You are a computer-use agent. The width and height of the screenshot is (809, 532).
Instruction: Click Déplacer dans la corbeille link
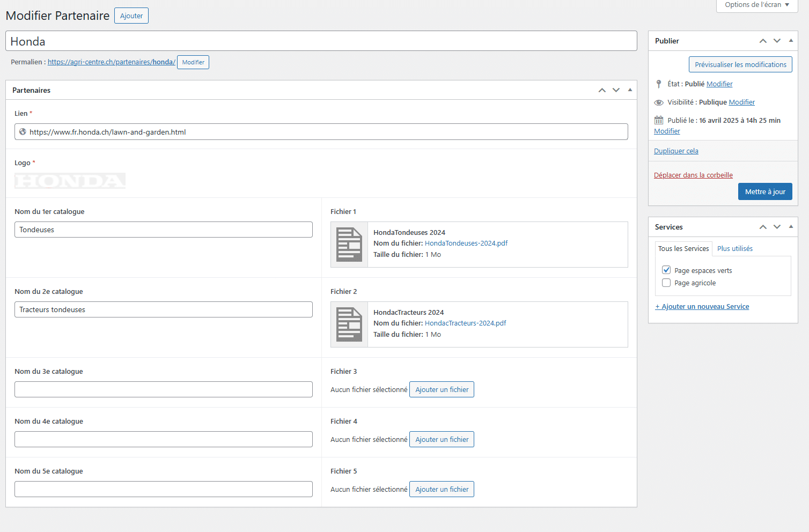693,175
